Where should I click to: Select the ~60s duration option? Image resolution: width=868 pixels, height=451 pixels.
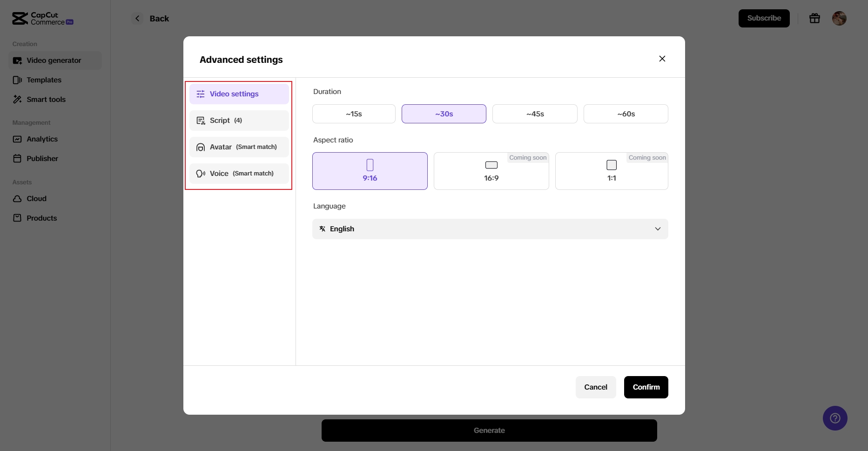(x=626, y=114)
